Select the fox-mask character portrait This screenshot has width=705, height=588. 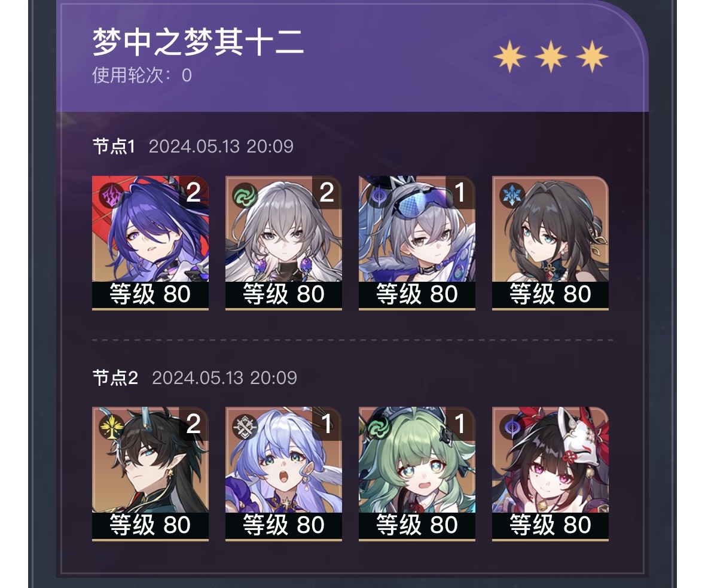(550, 474)
